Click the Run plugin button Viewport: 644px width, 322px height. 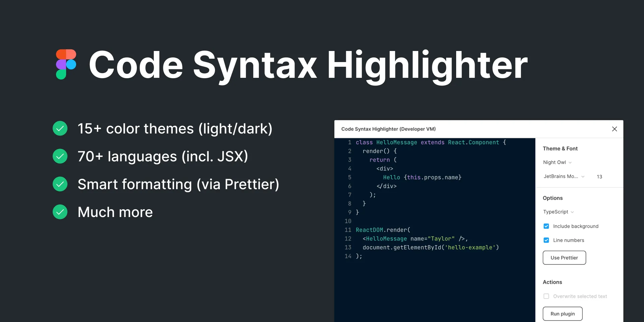(x=562, y=314)
